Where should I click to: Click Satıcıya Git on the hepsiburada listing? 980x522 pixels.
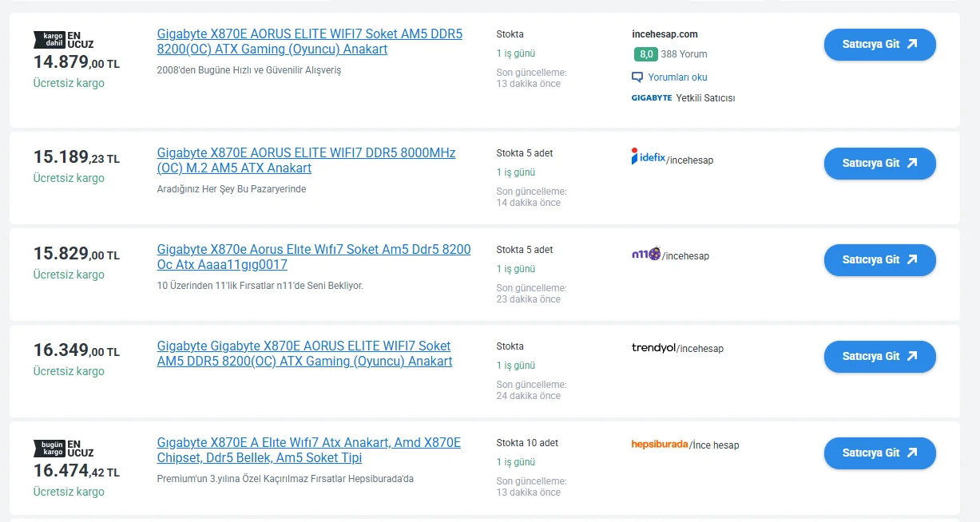point(879,453)
